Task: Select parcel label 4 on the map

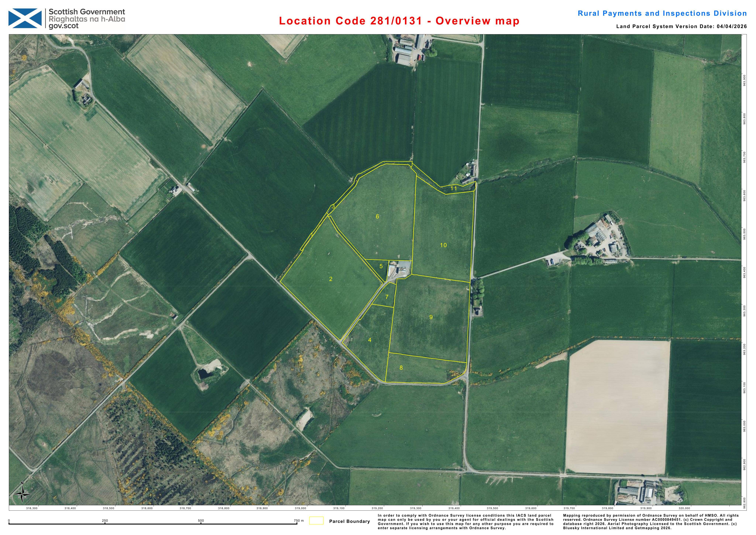Action: tap(370, 340)
